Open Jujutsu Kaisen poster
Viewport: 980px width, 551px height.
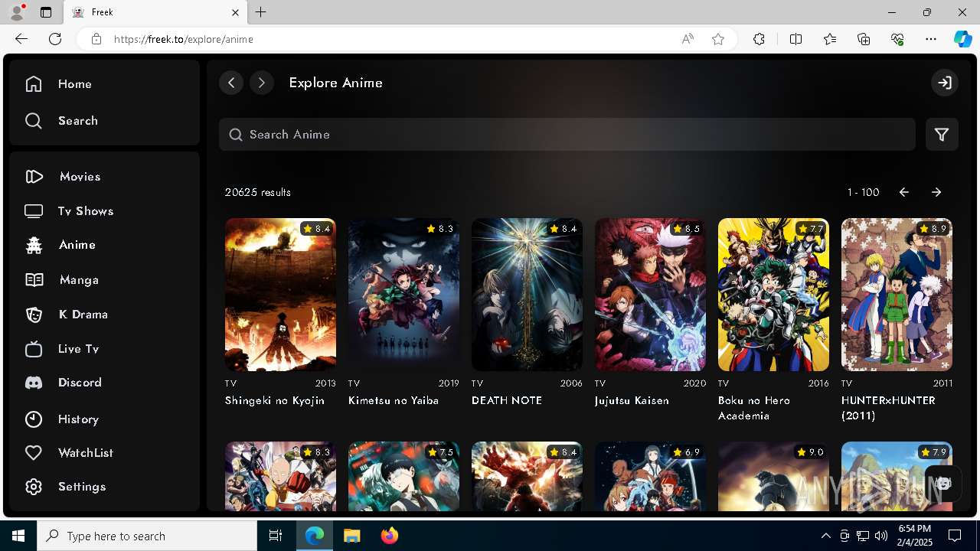[x=650, y=295]
